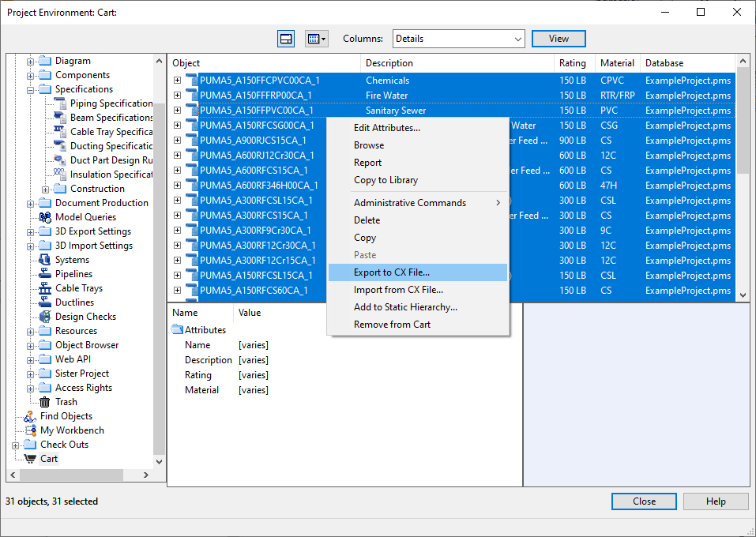This screenshot has height=537, width=756.
Task: Click the Design Checks icon
Action: pos(45,317)
